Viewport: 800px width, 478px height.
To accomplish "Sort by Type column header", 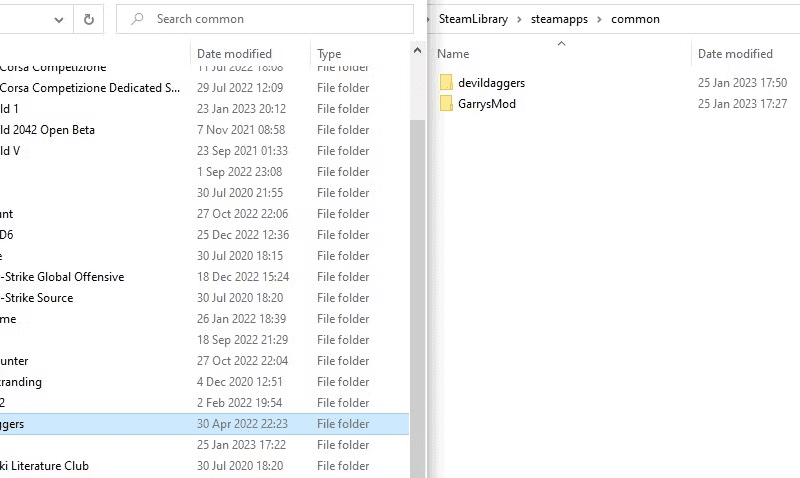I will click(329, 54).
